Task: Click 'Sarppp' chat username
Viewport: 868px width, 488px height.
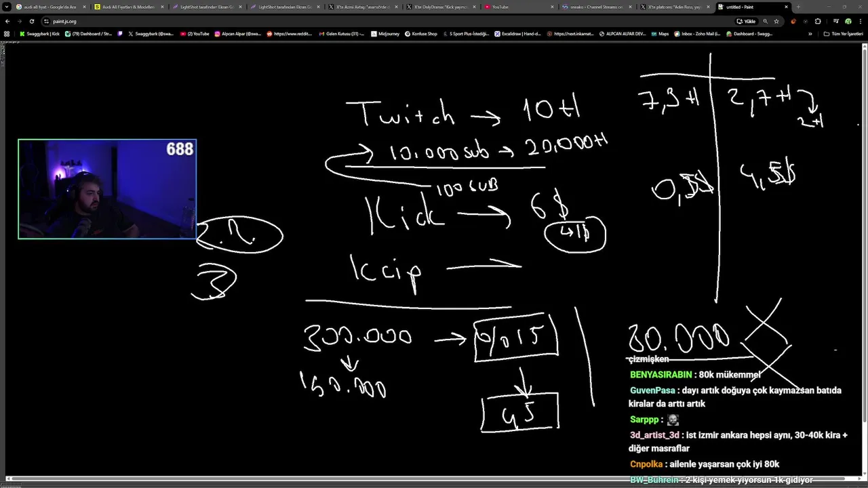Action: (x=644, y=420)
